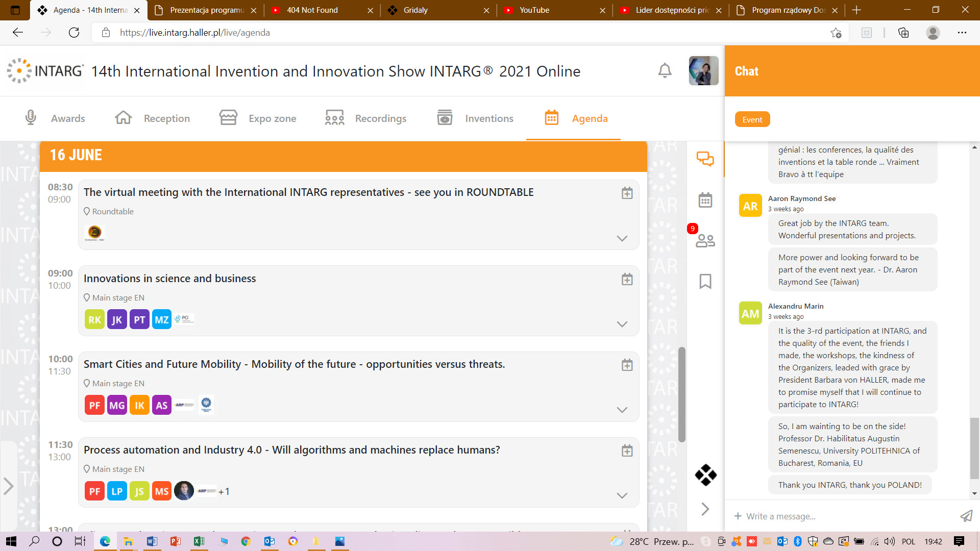Expand the left side panel chevron
The image size is (980, 551).
click(x=8, y=486)
